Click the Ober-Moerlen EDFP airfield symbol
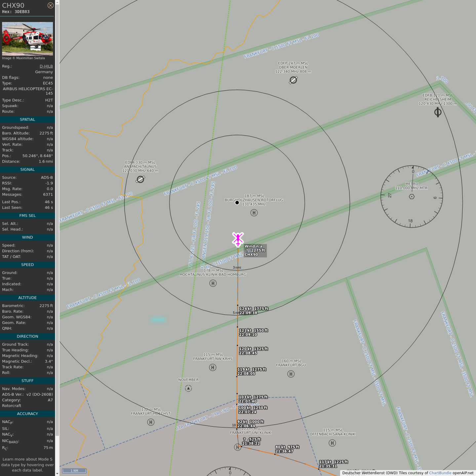 293,80
